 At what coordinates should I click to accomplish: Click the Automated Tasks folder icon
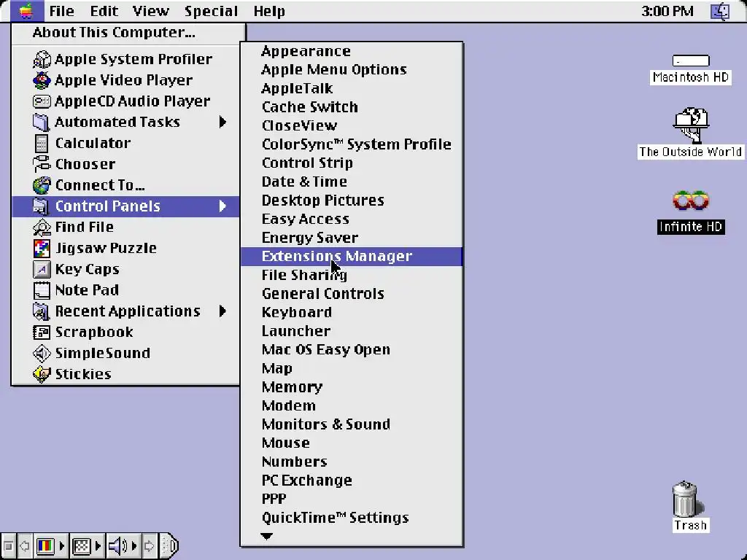click(42, 122)
